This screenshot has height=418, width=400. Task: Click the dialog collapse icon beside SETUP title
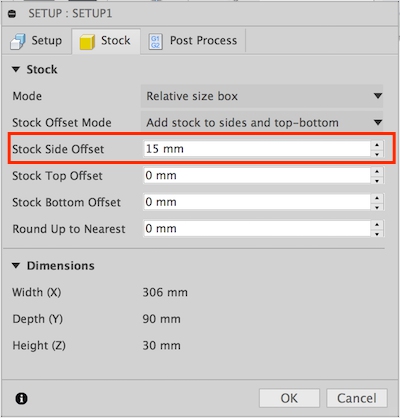[12, 14]
